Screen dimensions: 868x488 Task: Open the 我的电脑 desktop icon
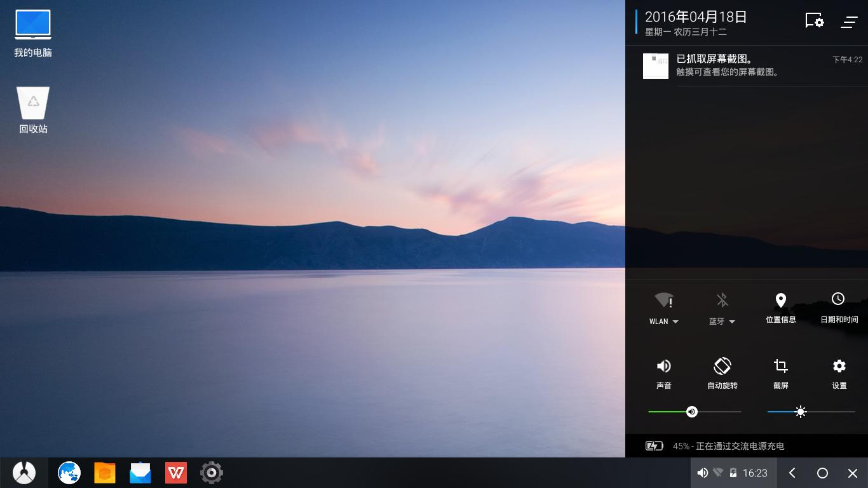(33, 25)
